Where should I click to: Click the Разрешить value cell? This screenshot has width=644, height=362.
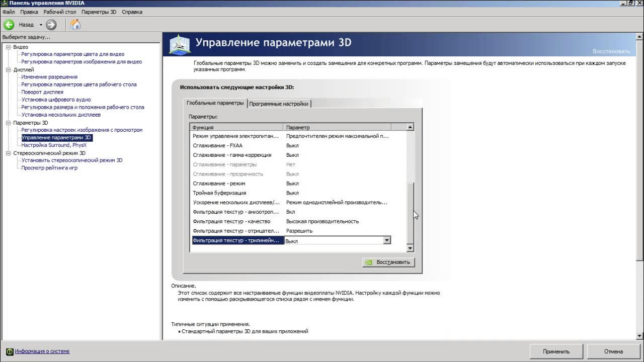(299, 231)
